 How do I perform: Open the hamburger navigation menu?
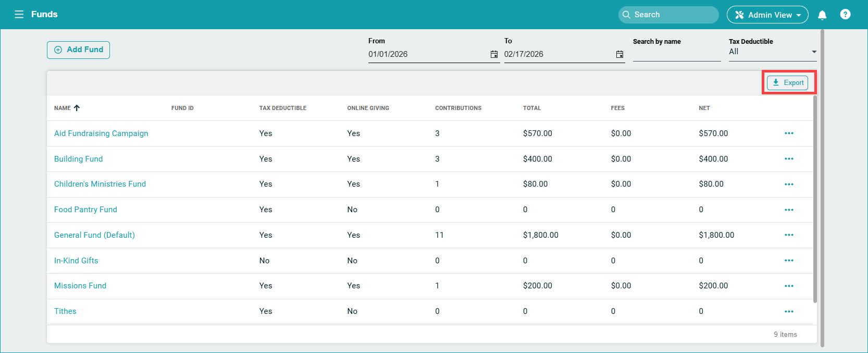pos(19,15)
